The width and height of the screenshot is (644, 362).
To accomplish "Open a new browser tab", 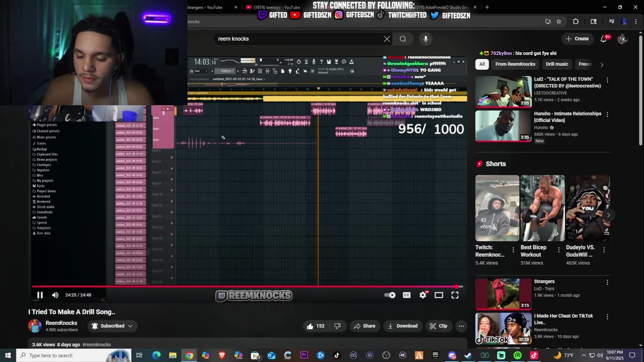I will tap(487, 7).
